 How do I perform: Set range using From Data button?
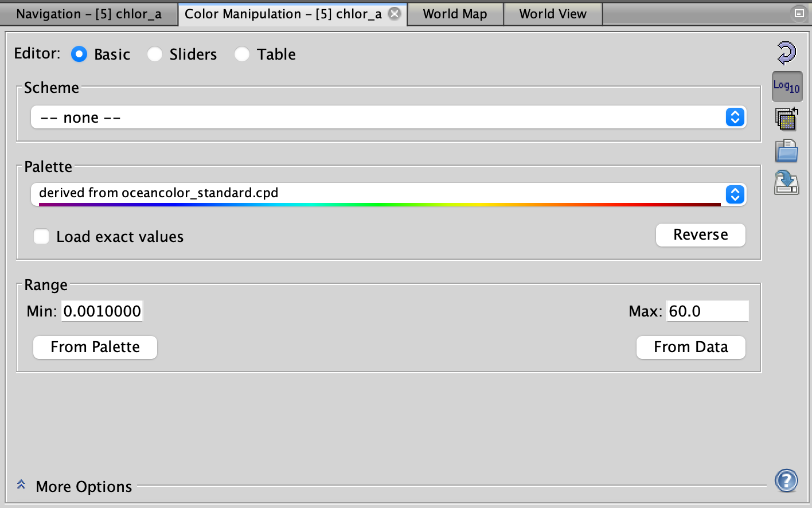[x=690, y=347]
